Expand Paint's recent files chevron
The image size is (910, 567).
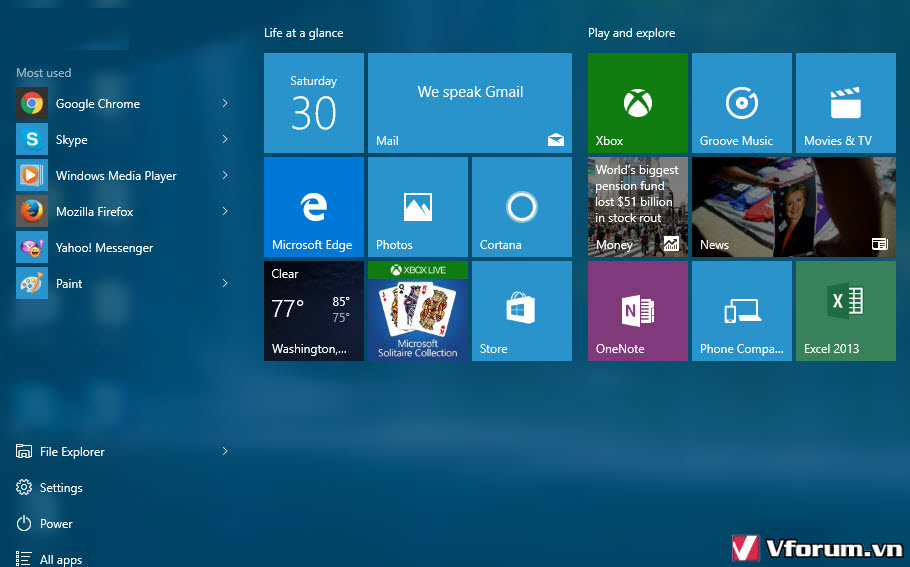click(225, 283)
